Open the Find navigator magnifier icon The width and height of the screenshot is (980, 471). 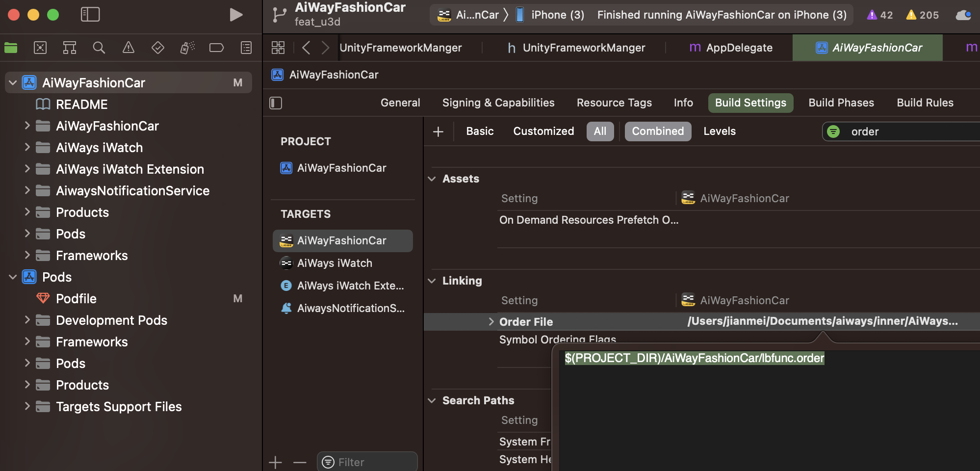[99, 48]
